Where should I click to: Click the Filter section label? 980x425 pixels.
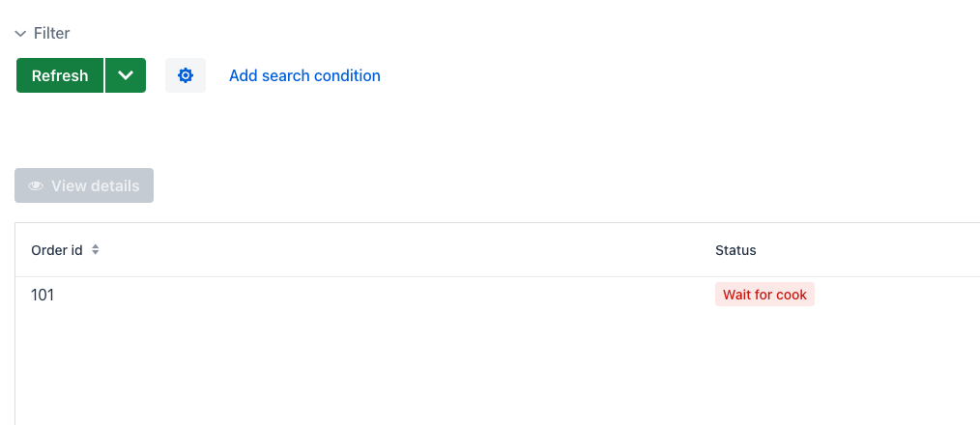pos(52,33)
